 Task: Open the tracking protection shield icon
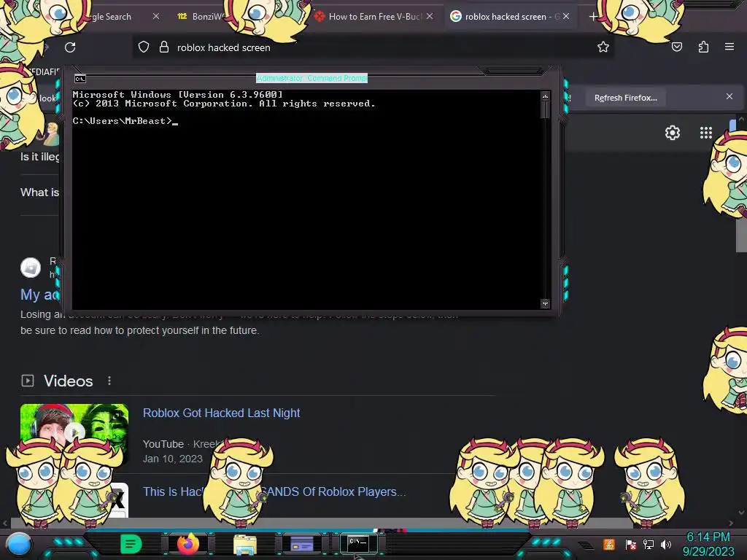click(x=144, y=47)
